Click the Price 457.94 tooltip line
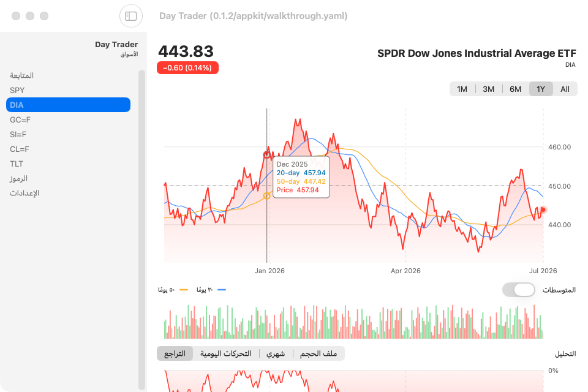 298,190
